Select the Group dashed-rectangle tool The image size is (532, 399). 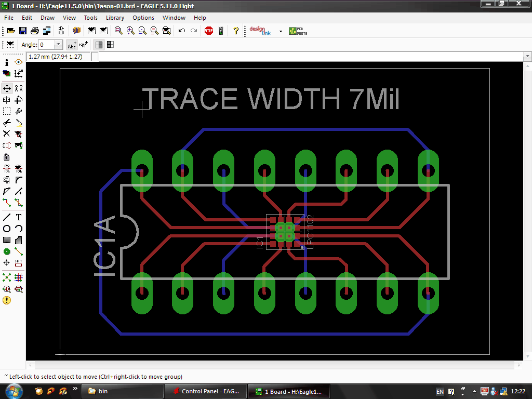pos(6,111)
